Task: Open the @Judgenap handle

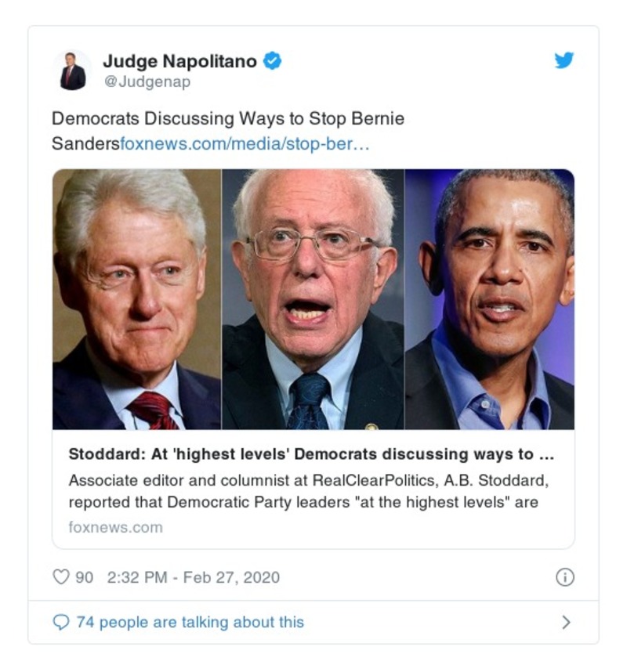Action: click(x=147, y=81)
